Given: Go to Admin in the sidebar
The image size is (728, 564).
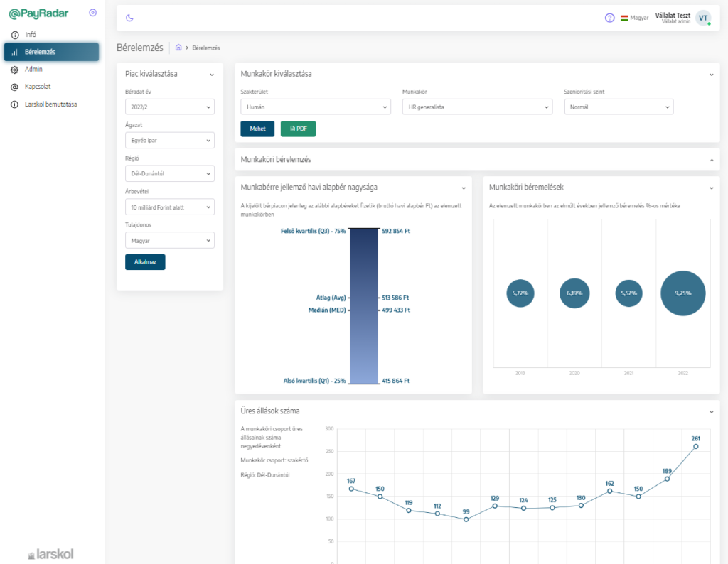Looking at the screenshot, I should coord(33,70).
